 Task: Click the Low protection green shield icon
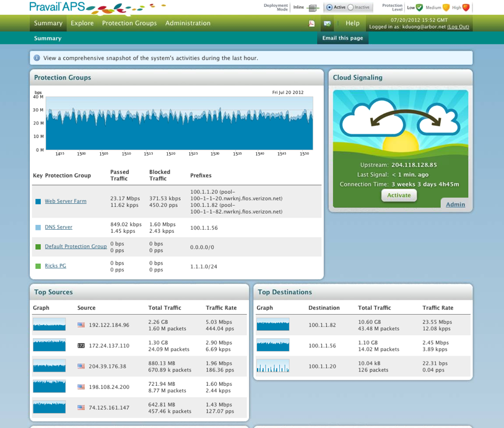pos(419,8)
